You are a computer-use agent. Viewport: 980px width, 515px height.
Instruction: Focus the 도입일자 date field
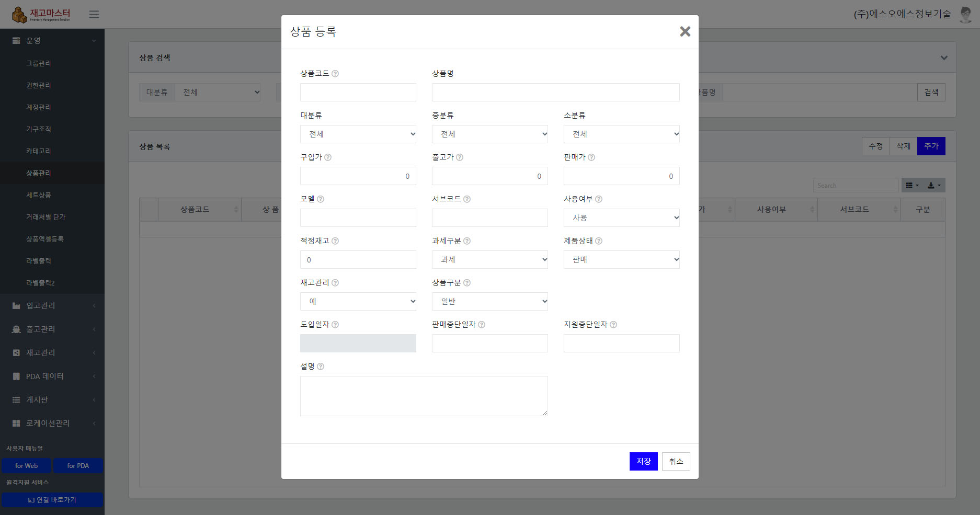358,344
